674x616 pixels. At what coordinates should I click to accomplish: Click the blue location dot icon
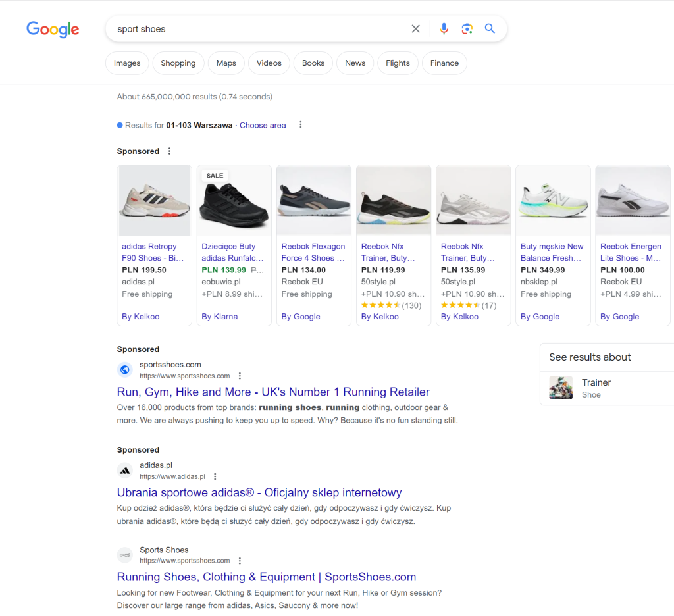(x=120, y=125)
